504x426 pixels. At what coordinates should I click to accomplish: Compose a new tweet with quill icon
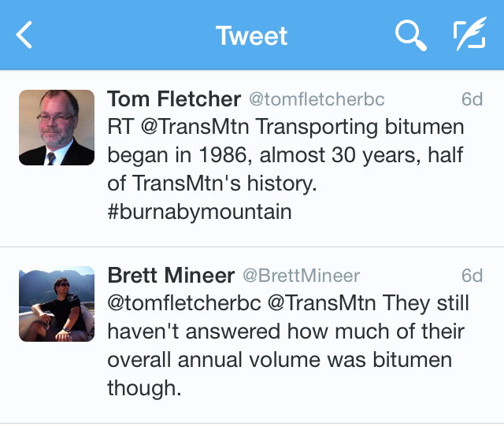[x=469, y=35]
